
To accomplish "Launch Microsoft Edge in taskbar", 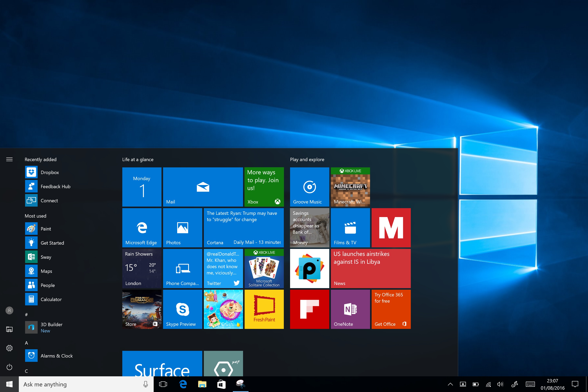I will (x=182, y=384).
